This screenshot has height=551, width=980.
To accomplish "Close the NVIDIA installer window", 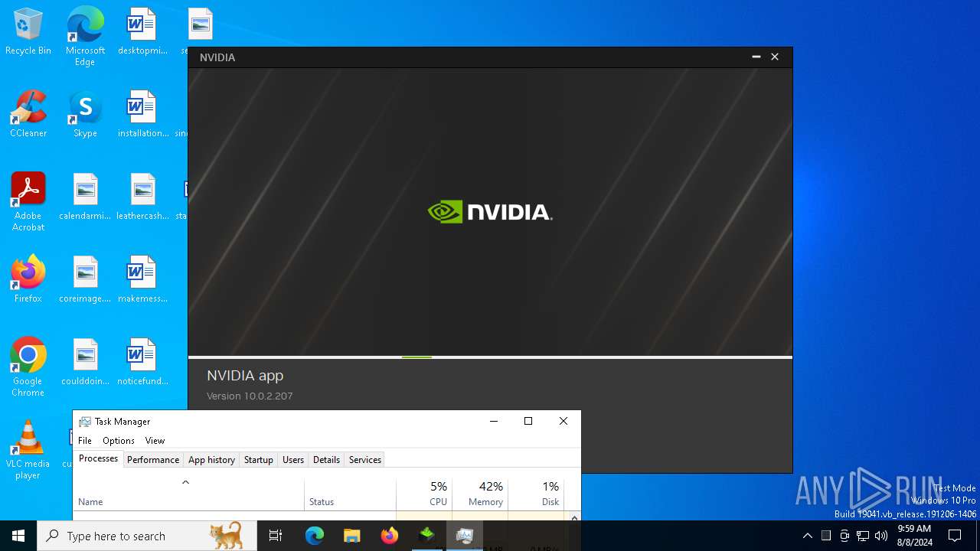I will [x=775, y=57].
